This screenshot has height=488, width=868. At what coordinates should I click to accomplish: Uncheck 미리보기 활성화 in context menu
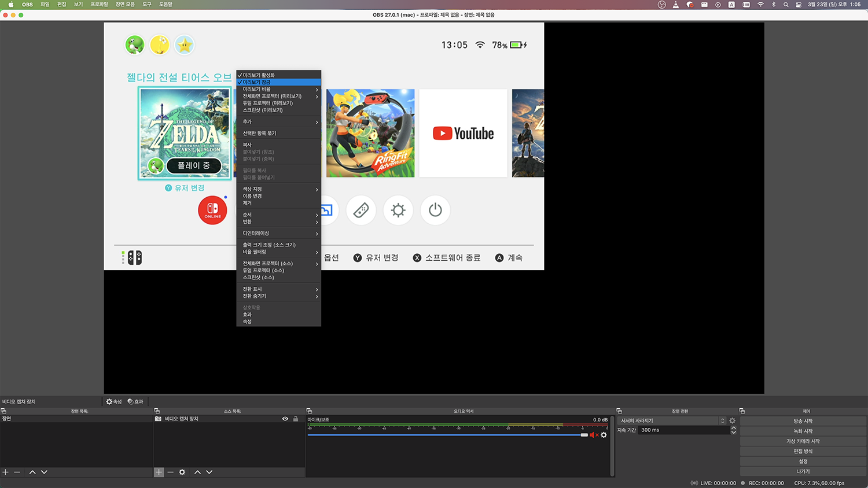(x=278, y=75)
